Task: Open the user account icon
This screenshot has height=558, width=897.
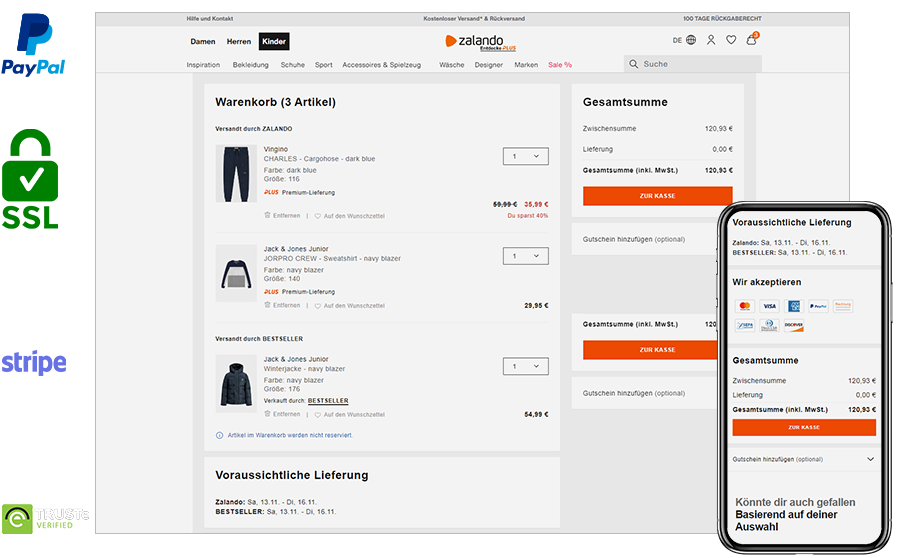Action: (x=711, y=40)
